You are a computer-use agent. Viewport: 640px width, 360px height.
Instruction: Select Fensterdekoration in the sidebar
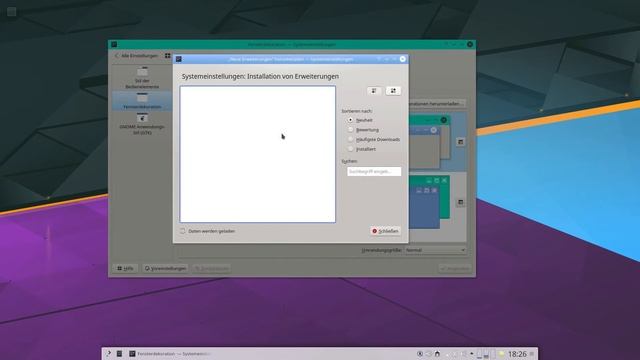click(x=142, y=100)
